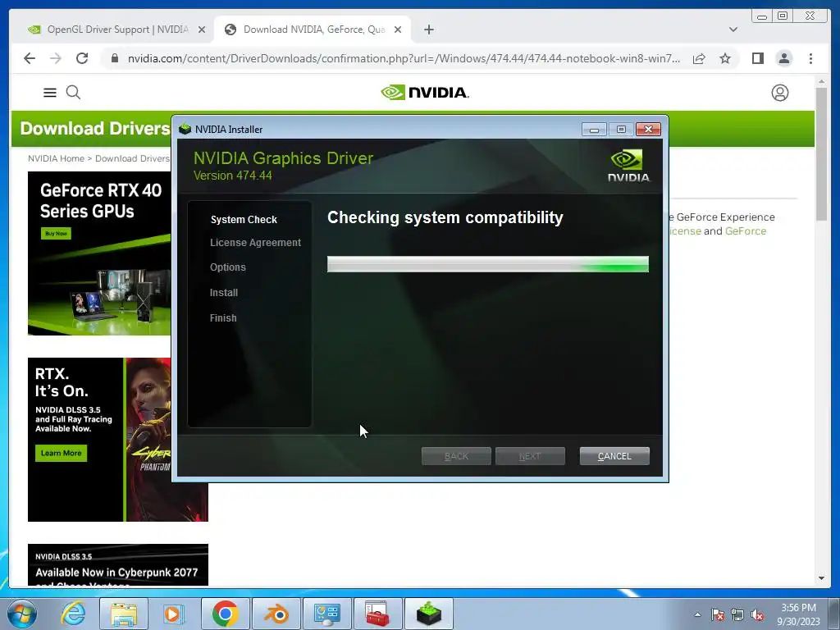Open NVIDIA site search
This screenshot has width=840, height=630.
[x=73, y=93]
